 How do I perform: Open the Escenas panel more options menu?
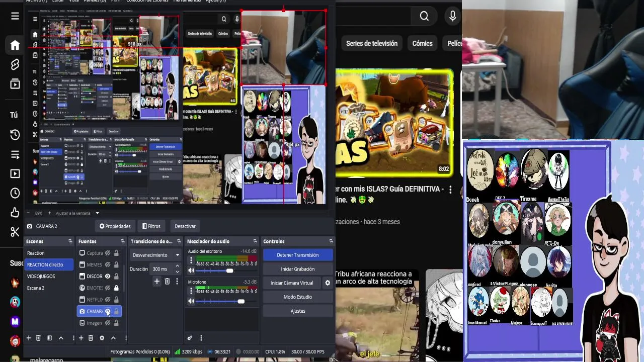click(x=72, y=338)
